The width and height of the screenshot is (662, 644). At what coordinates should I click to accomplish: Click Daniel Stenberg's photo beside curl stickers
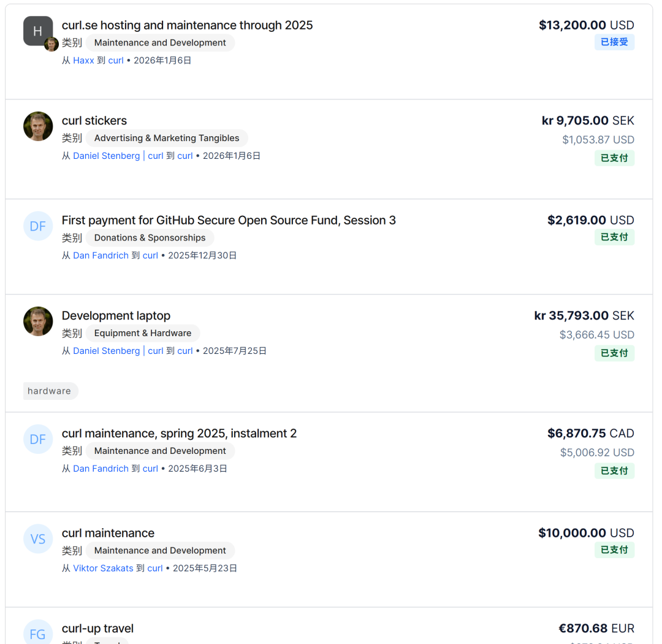38,126
